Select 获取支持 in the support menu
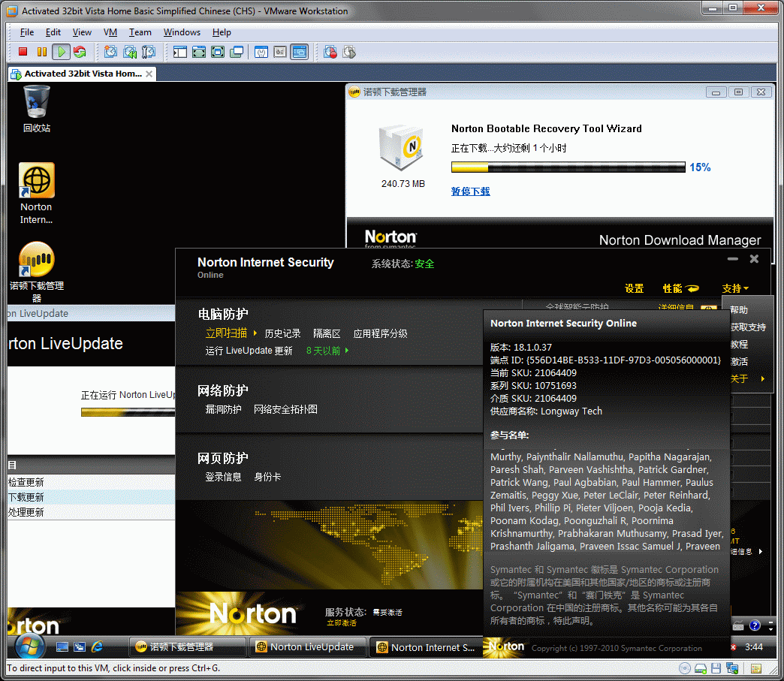 point(747,327)
